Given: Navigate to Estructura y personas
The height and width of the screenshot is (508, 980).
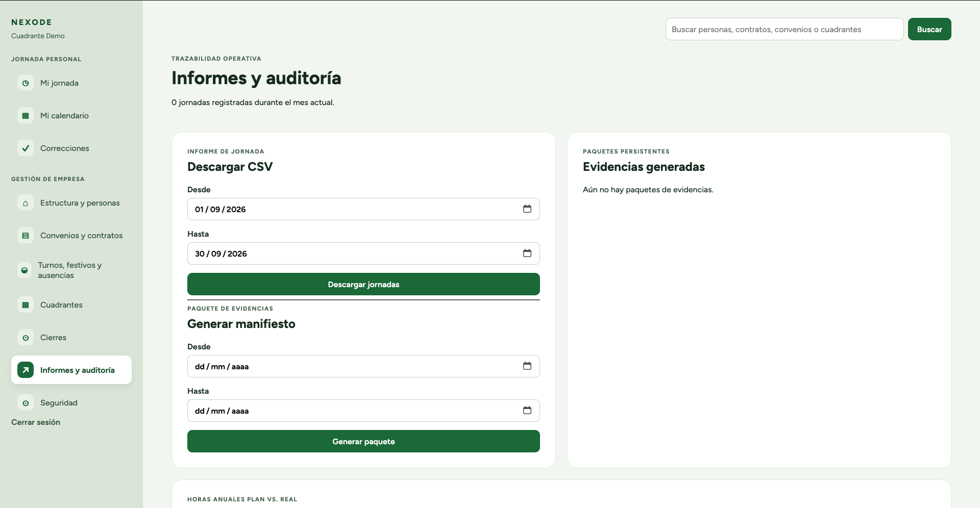Looking at the screenshot, I should tap(71, 202).
